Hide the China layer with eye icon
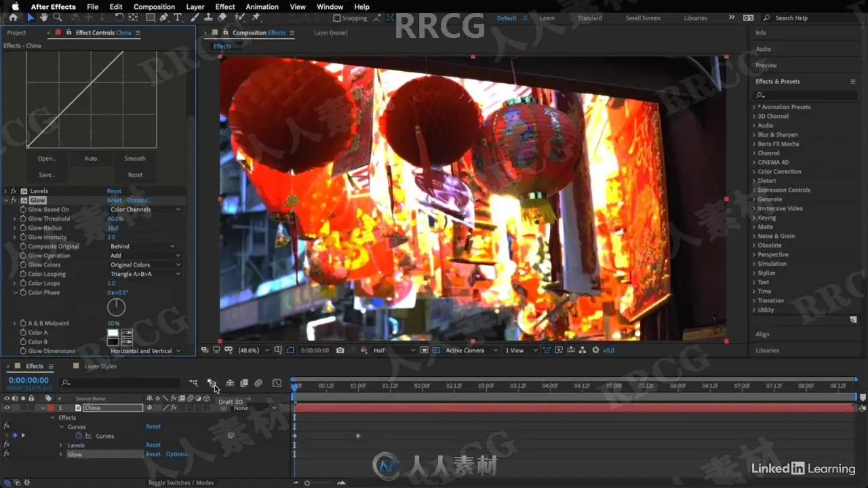This screenshot has width=868, height=488. click(x=7, y=408)
